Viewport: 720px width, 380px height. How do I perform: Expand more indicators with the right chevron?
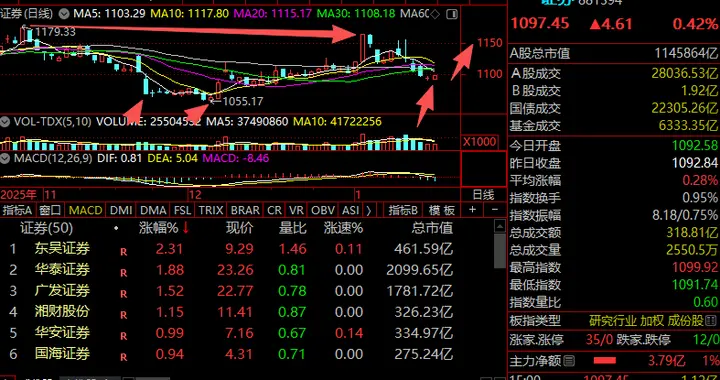[x=368, y=210]
